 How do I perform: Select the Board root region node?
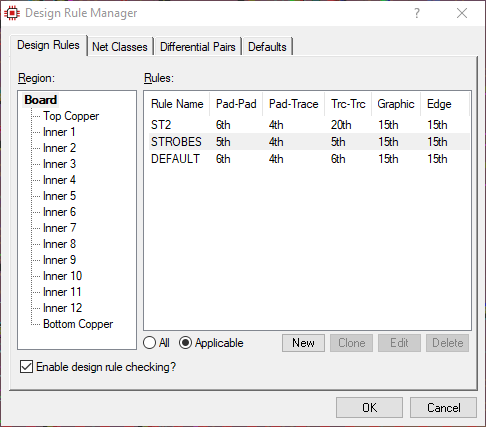[40, 100]
